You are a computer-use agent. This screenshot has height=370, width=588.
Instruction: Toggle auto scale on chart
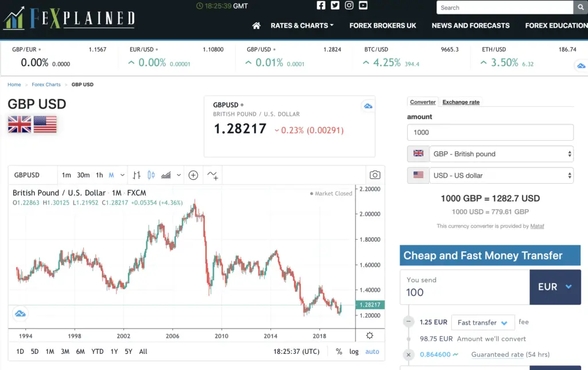[x=372, y=352]
